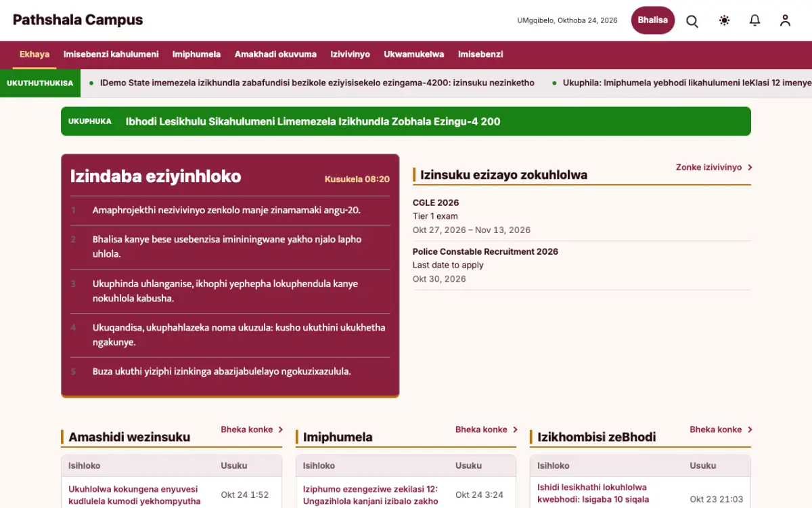Open the last Imisebenzi menu item
Image resolution: width=812 pixels, height=508 pixels.
pyautogui.click(x=480, y=54)
